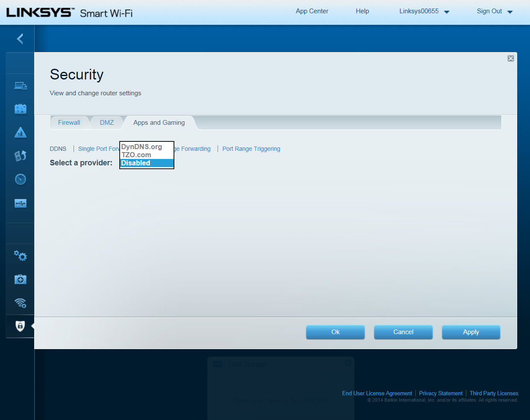Open the Parental Controls warning-triangle icon
This screenshot has height=420, width=530.
(x=21, y=132)
